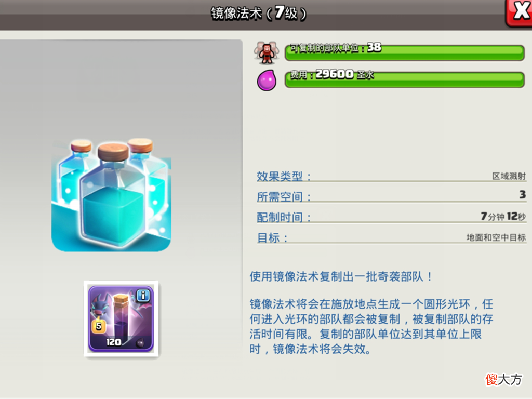Tap the purple elixir drop icon
Screen dimensions: 532x399
coord(267,80)
